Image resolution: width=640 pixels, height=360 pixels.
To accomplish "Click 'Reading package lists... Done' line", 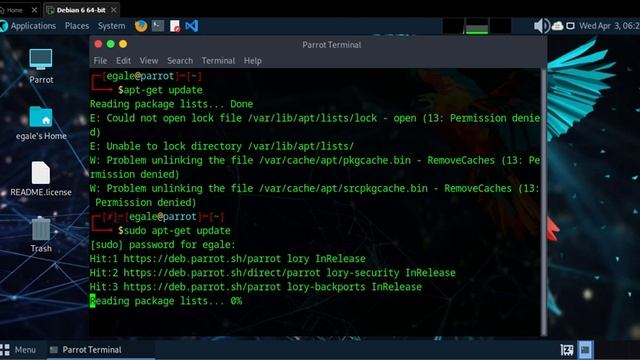I will click(171, 104).
